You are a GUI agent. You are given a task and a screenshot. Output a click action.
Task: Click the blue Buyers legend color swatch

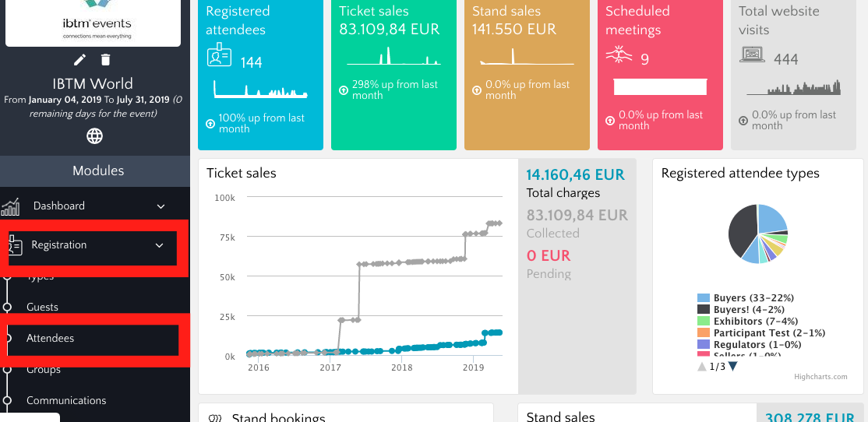pyautogui.click(x=704, y=298)
